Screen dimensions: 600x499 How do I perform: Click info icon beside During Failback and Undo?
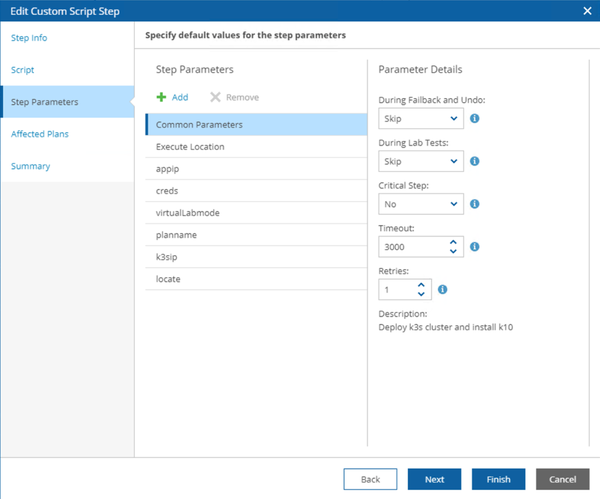click(x=475, y=118)
